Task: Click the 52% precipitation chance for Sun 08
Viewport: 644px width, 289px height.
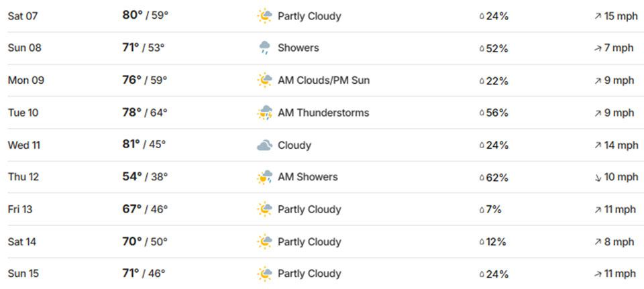Action: 497,48
